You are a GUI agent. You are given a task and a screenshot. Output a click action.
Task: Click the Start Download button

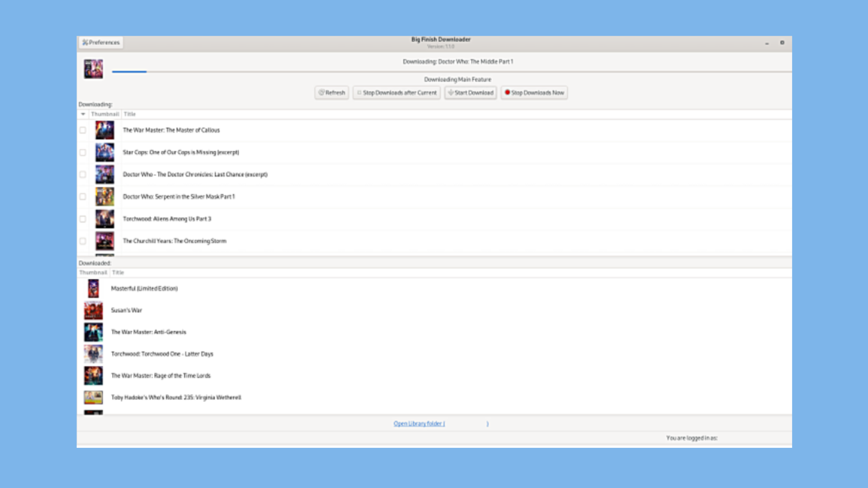(x=470, y=93)
